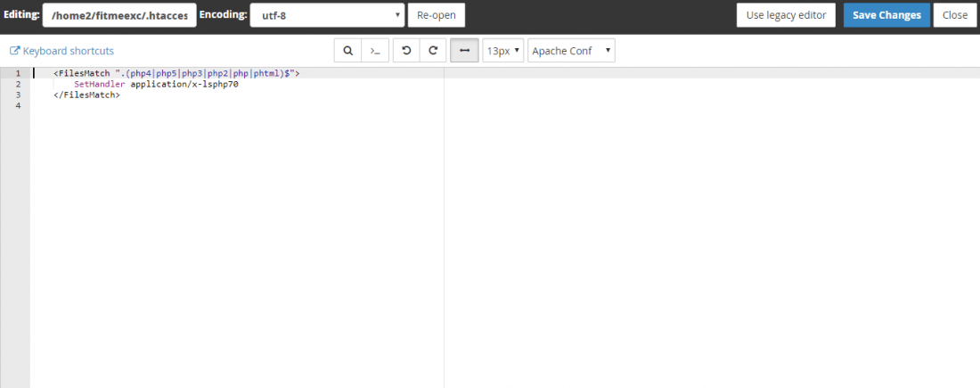
Task: Open the go-to-line terminal icon
Action: pyautogui.click(x=375, y=51)
